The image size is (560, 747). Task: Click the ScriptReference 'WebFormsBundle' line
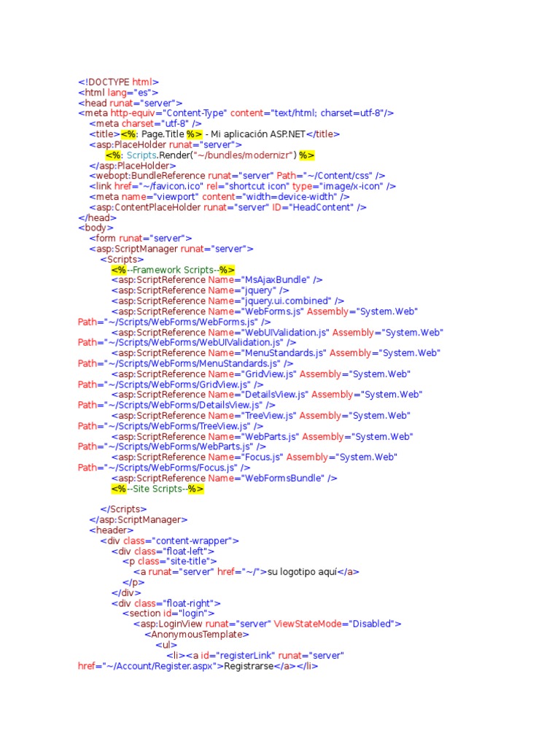pos(224,478)
